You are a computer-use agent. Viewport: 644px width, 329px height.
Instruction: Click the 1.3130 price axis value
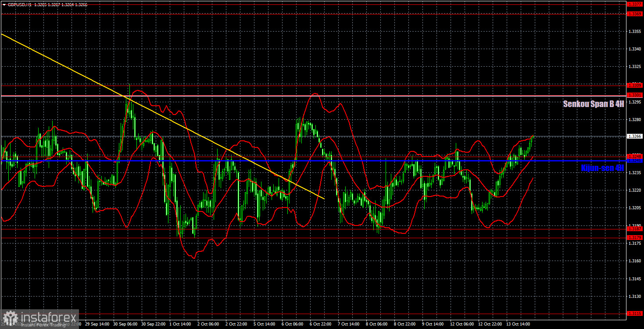pyautogui.click(x=635, y=296)
